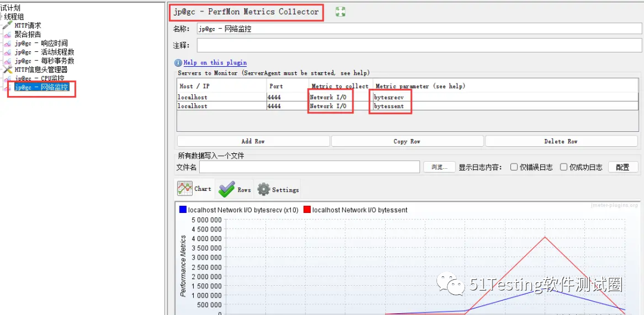Click the 注释 comment input field
Image resolution: width=644 pixels, height=315 pixels.
[419, 45]
